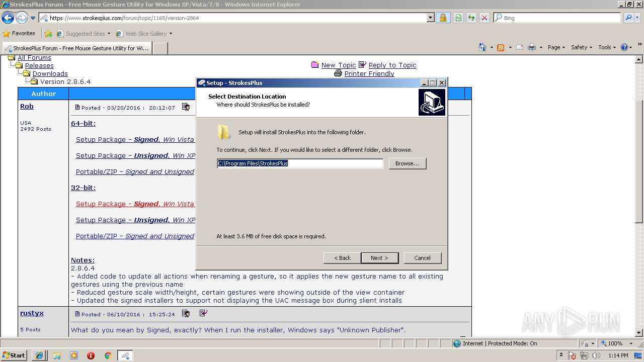Open Recent Pages dropdown arrow
Viewport: 644px width, 362px height.
33,18
